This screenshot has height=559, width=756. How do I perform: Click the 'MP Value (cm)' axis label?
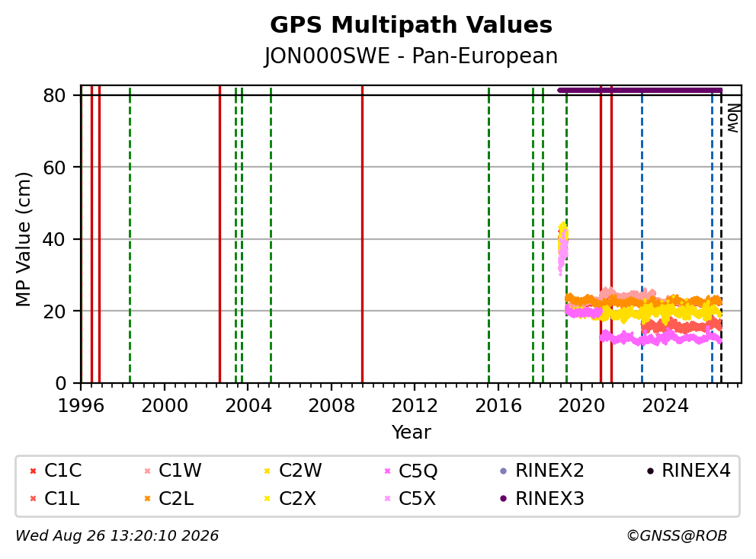23,239
